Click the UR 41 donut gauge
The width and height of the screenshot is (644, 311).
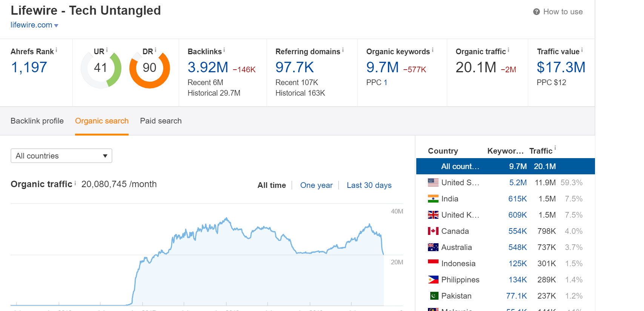pyautogui.click(x=101, y=68)
